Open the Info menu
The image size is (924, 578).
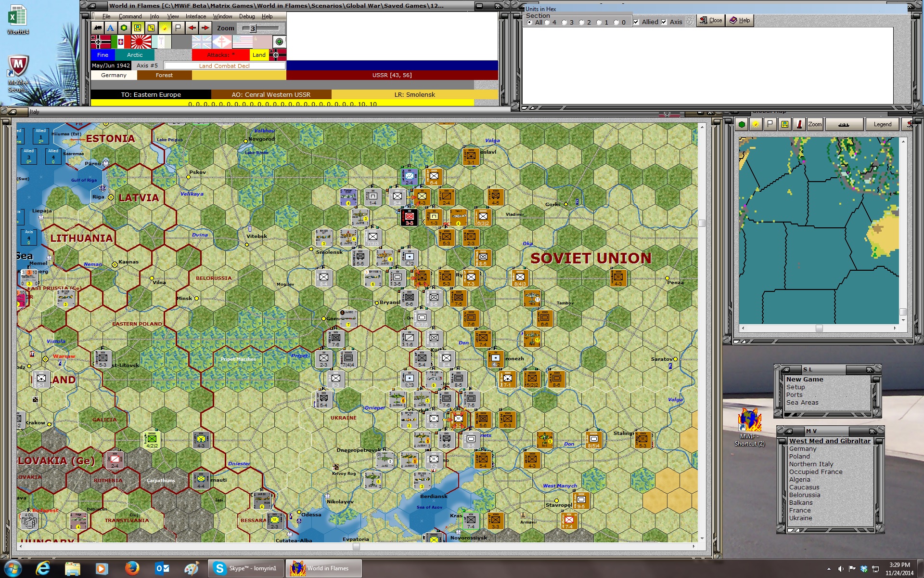(154, 16)
